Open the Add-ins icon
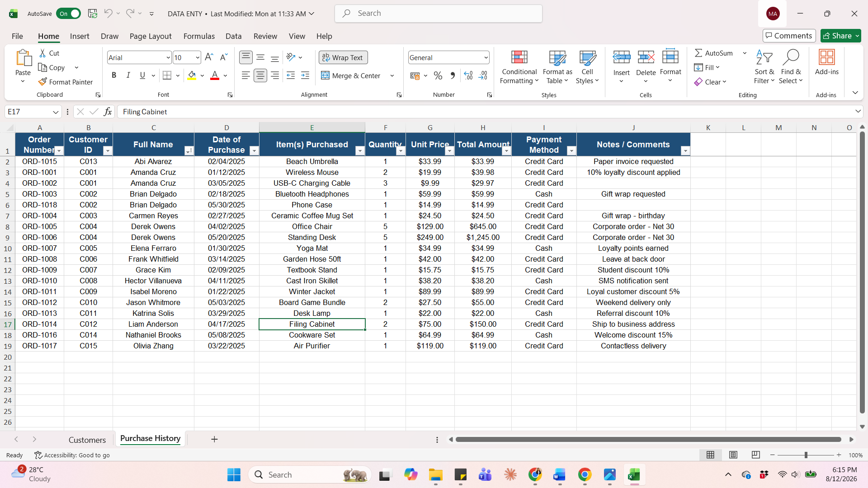Image resolution: width=868 pixels, height=488 pixels. click(826, 57)
